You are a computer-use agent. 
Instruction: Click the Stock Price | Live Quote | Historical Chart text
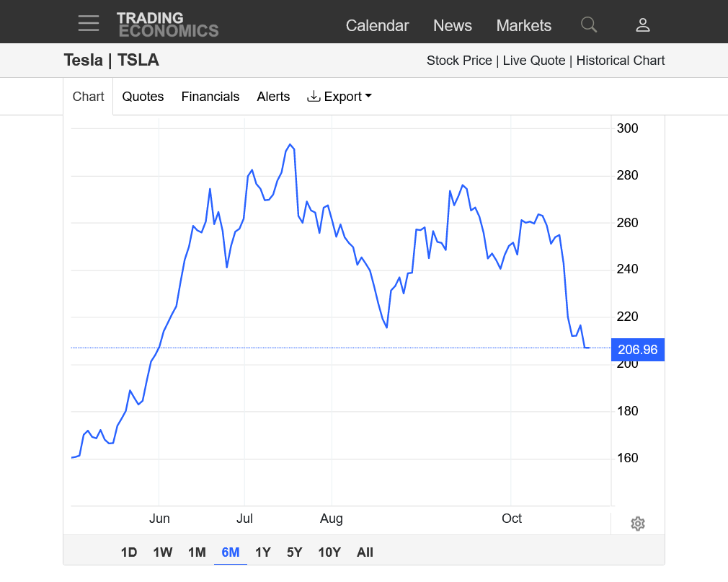point(546,61)
